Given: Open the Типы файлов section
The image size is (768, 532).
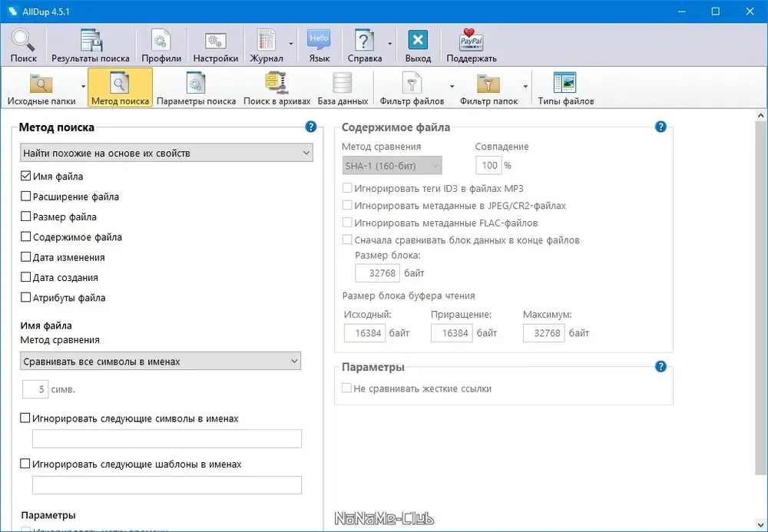Looking at the screenshot, I should click(x=566, y=88).
